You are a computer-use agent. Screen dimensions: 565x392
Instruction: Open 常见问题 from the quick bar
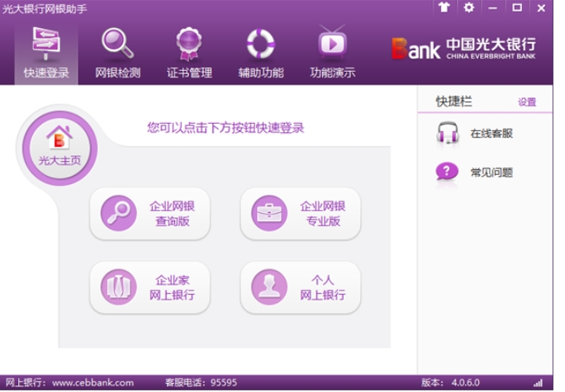(475, 172)
